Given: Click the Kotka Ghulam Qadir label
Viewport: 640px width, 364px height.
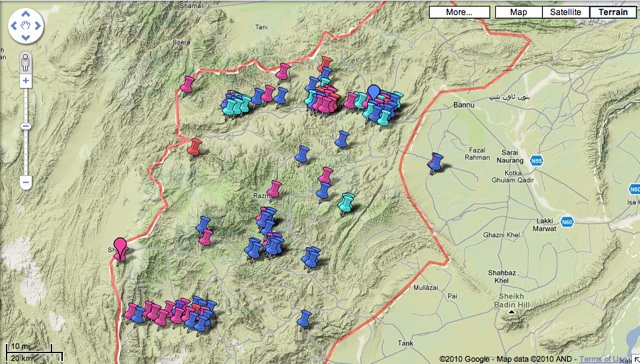Looking at the screenshot, I should (512, 176).
